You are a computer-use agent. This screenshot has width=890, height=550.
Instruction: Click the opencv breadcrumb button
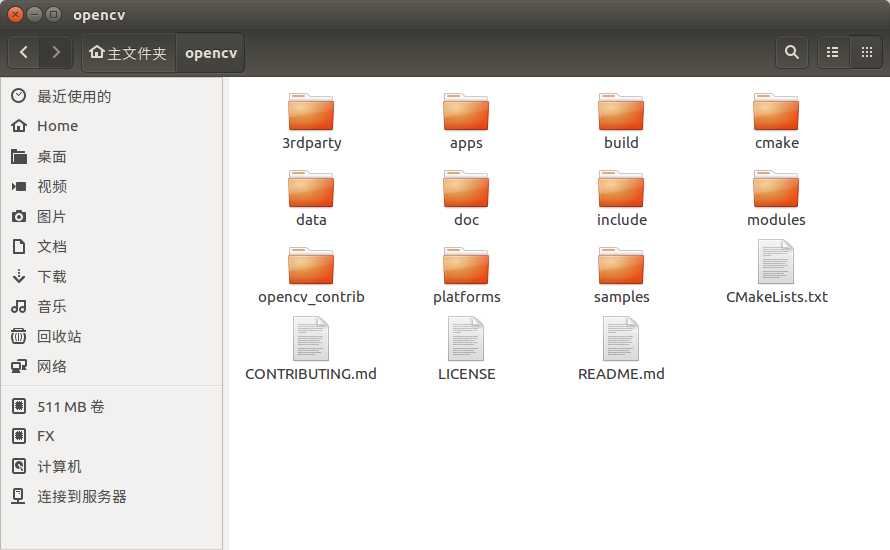coord(211,53)
